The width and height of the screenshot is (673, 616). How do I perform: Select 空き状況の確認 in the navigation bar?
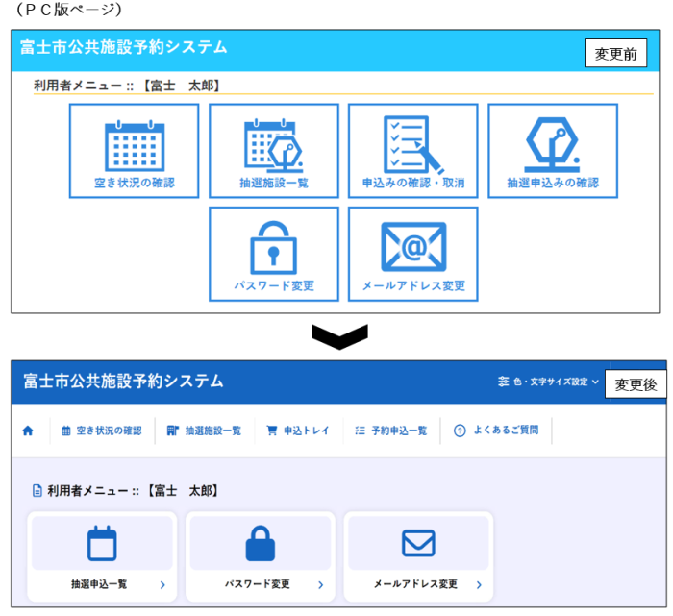click(x=102, y=431)
